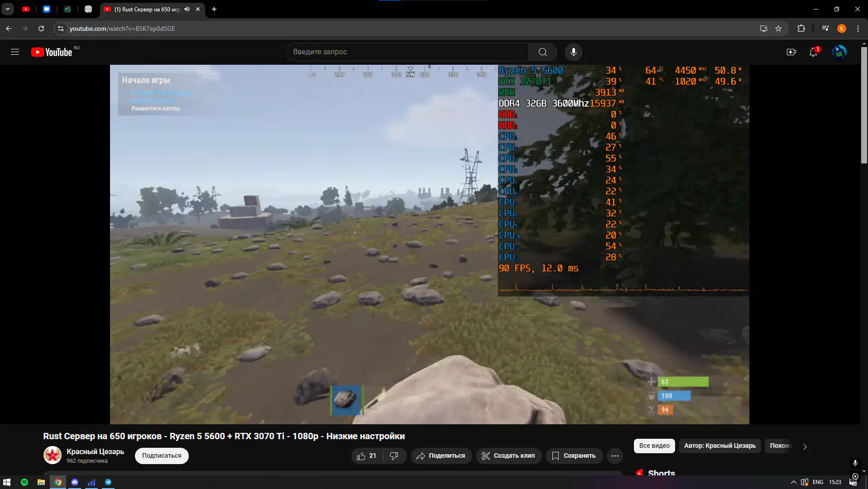Reload the current page
The image size is (868, 489).
click(x=41, y=29)
